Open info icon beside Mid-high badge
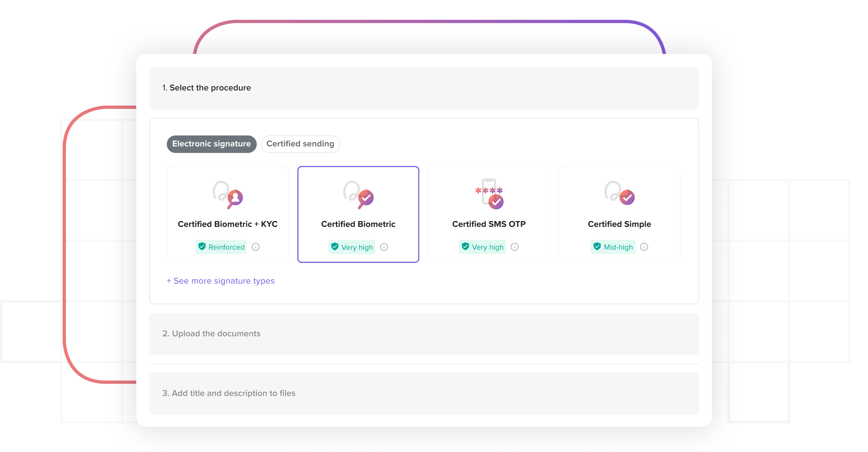This screenshot has height=452, width=868. pos(644,247)
